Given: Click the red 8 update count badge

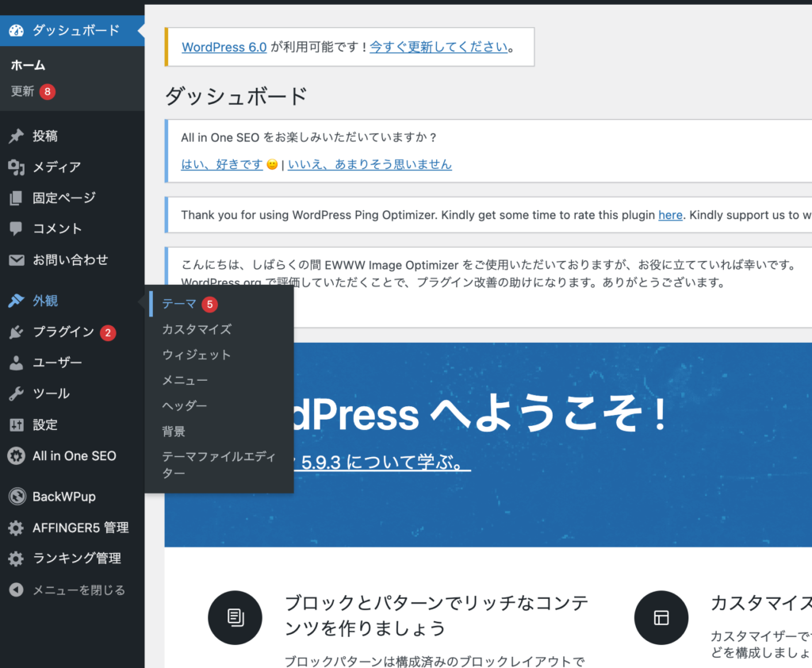Looking at the screenshot, I should coord(47,92).
